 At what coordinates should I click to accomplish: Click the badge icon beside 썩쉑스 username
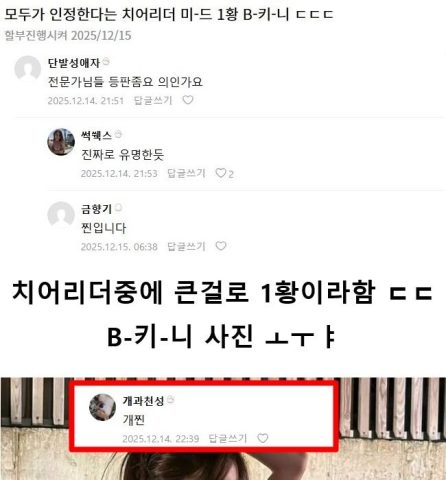(x=118, y=134)
